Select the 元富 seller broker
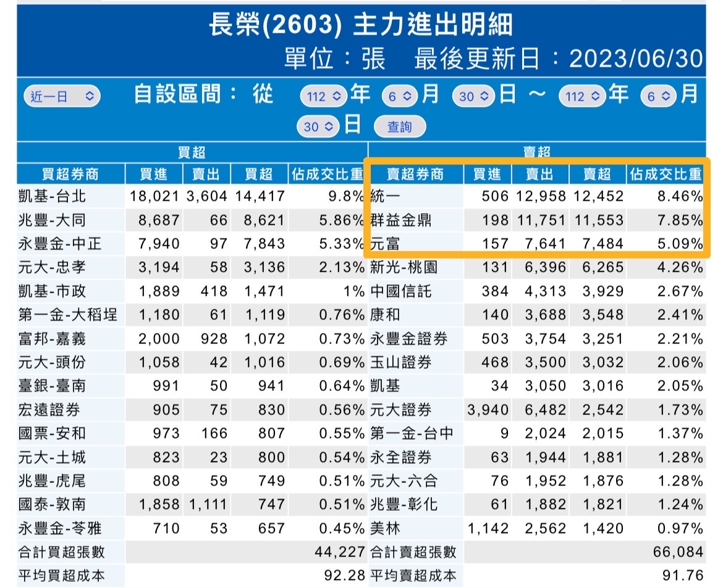This screenshot has height=588, width=723. pyautogui.click(x=385, y=244)
